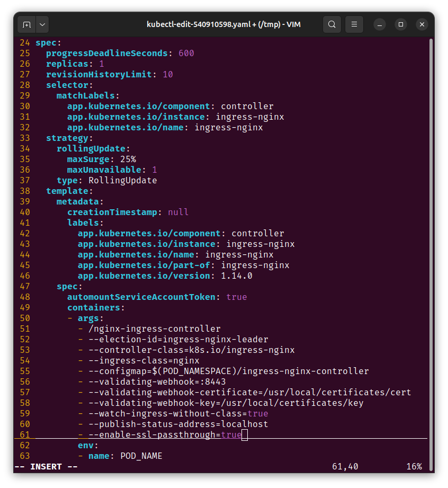Click the --publish-status-address=localhost argument
Screen dimensions: 448x488
point(178,424)
